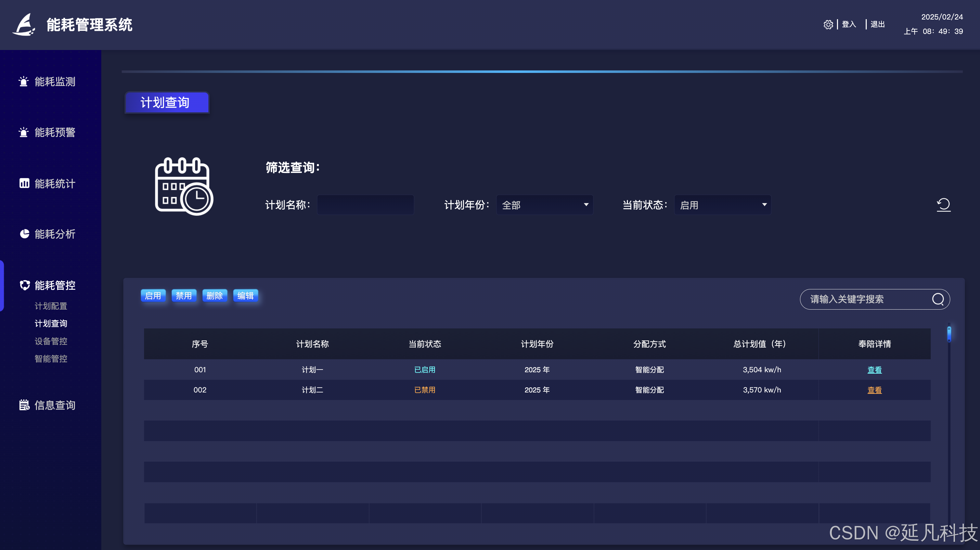Open the 当前状态 dropdown

pos(722,205)
